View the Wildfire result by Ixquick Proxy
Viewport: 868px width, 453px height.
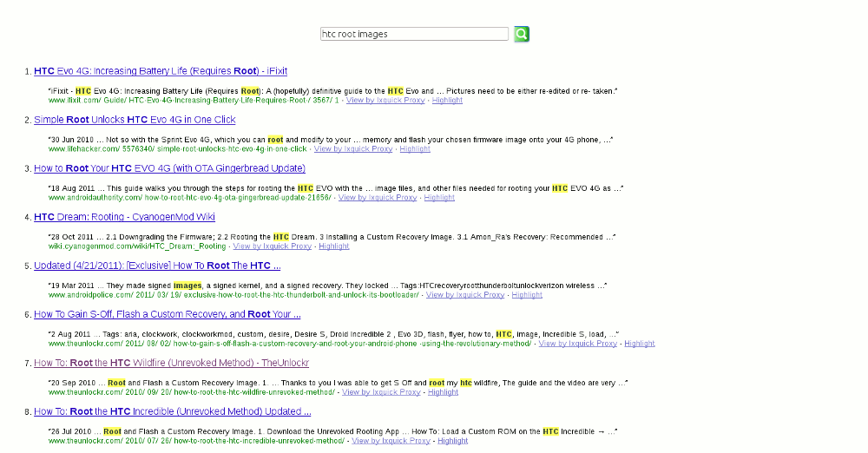(x=381, y=392)
